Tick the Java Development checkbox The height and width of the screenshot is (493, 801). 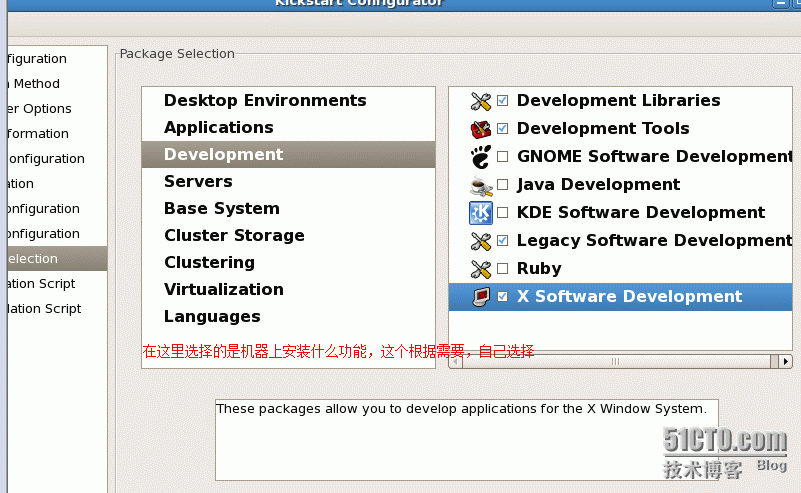pyautogui.click(x=503, y=185)
